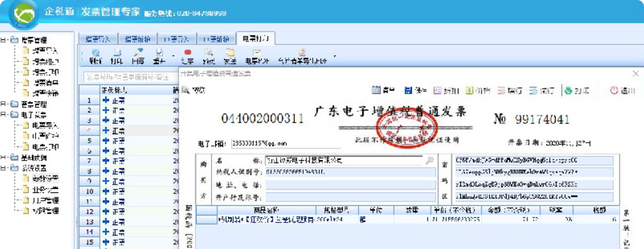The height and width of the screenshot is (249, 644).
Task: Click the bank account number field
Action: (x=351, y=197)
